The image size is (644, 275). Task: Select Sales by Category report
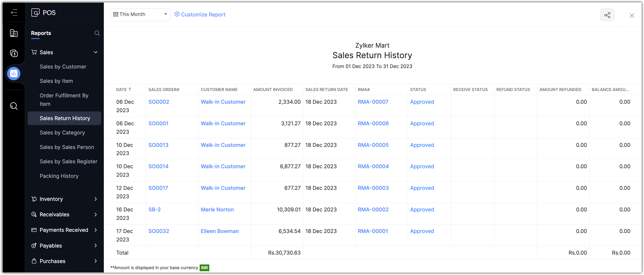[62, 133]
